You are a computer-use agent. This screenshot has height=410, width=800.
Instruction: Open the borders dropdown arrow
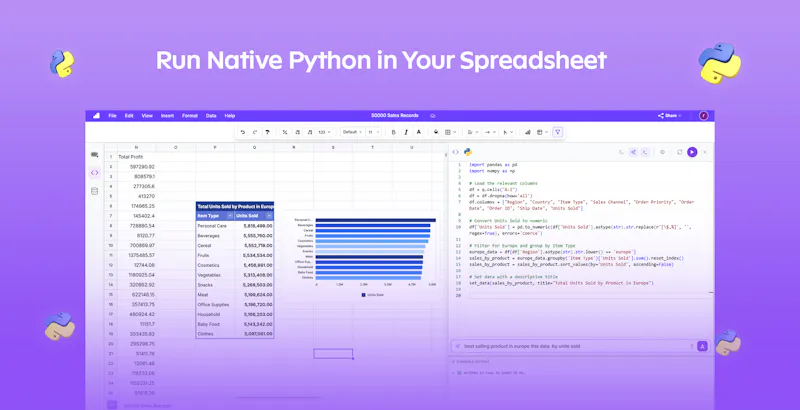tap(455, 132)
